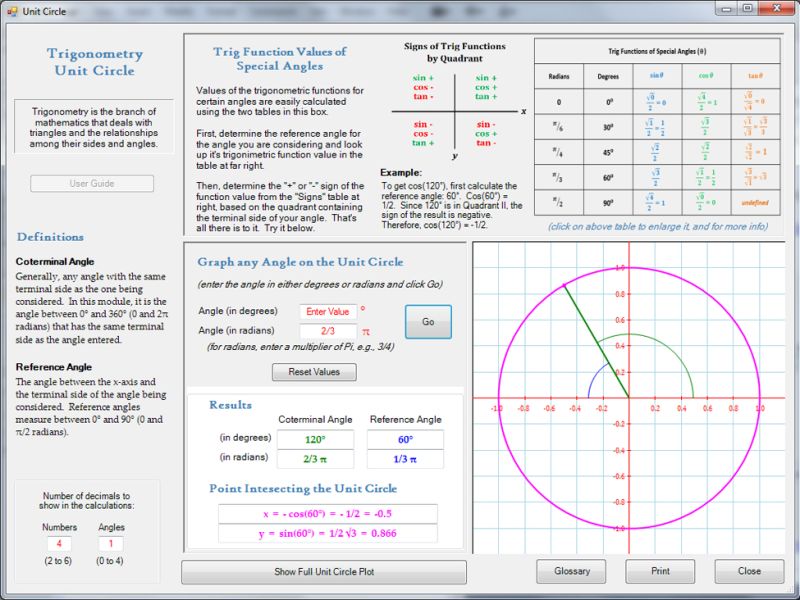This screenshot has width=800, height=600.
Task: Click the Close button
Action: pos(748,571)
